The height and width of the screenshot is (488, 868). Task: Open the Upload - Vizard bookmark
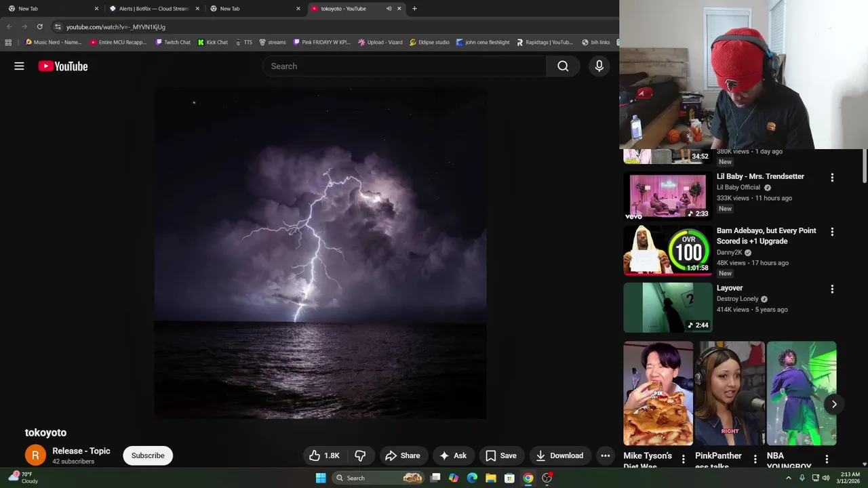(x=380, y=42)
